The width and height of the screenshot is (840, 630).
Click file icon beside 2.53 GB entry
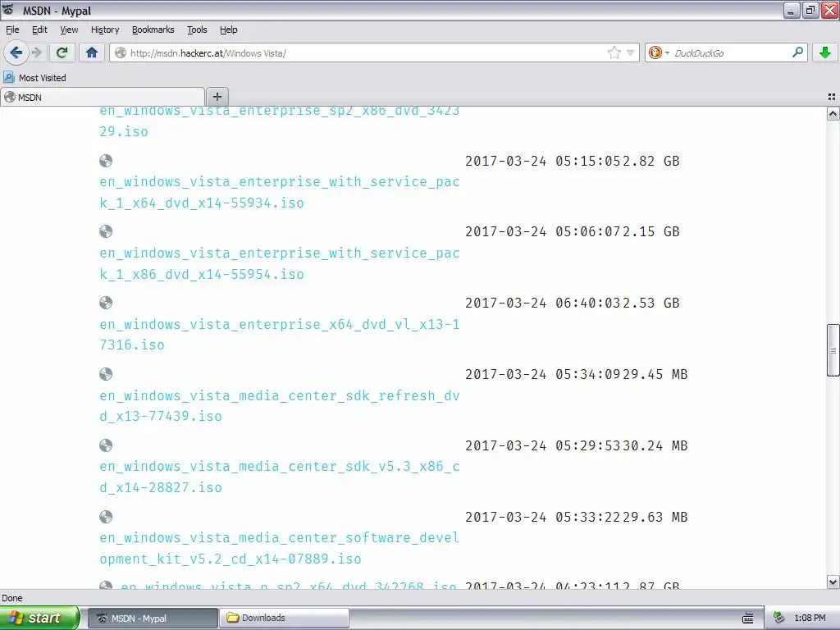(x=106, y=303)
